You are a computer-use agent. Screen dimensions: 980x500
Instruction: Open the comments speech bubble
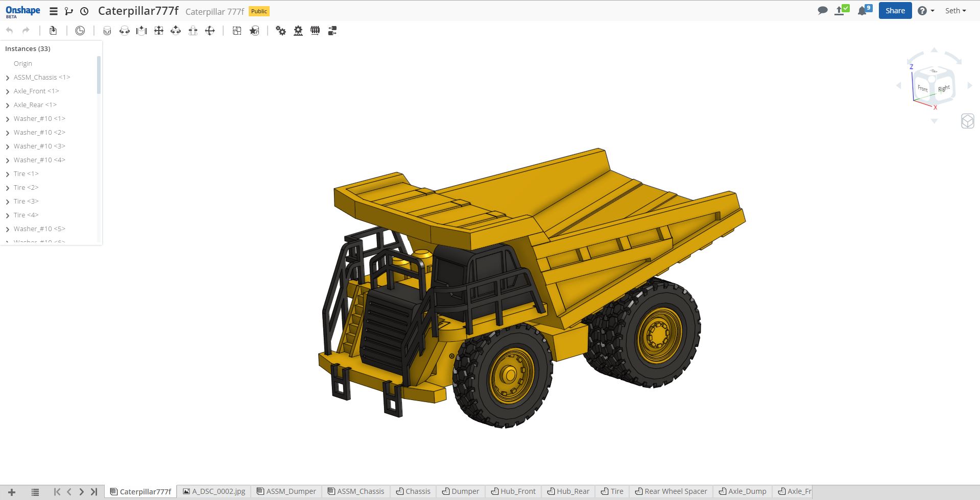point(822,11)
